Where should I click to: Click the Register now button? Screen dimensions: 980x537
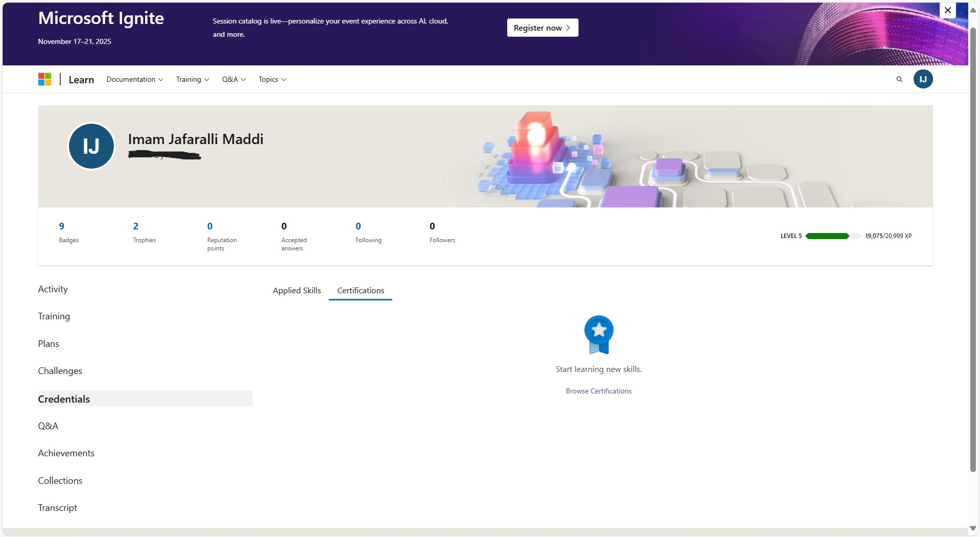[x=542, y=28]
